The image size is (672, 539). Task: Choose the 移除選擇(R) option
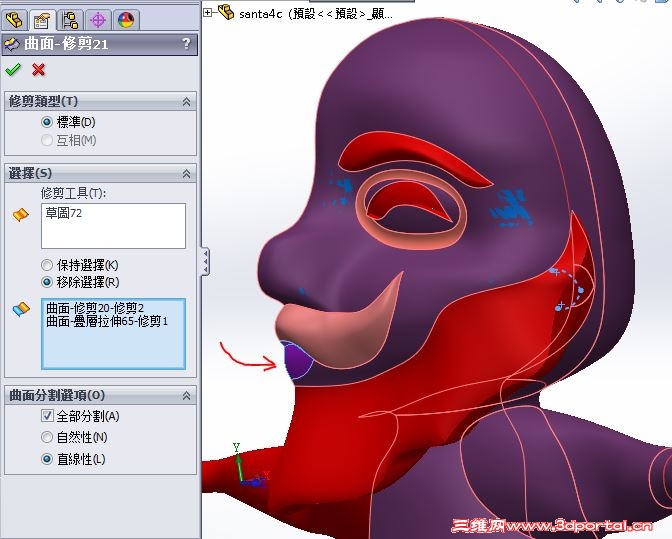(47, 282)
